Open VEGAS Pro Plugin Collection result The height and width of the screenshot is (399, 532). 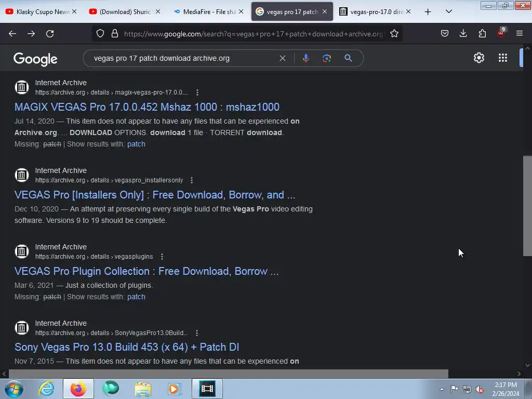(147, 271)
